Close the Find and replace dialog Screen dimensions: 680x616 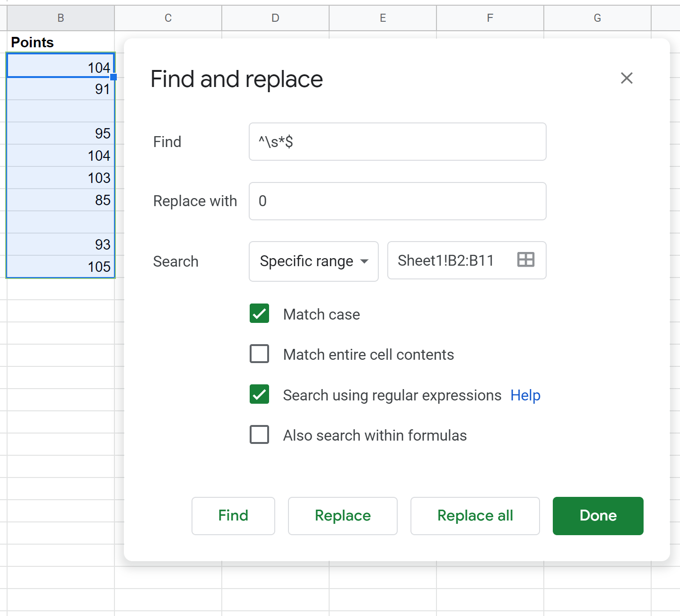point(627,78)
